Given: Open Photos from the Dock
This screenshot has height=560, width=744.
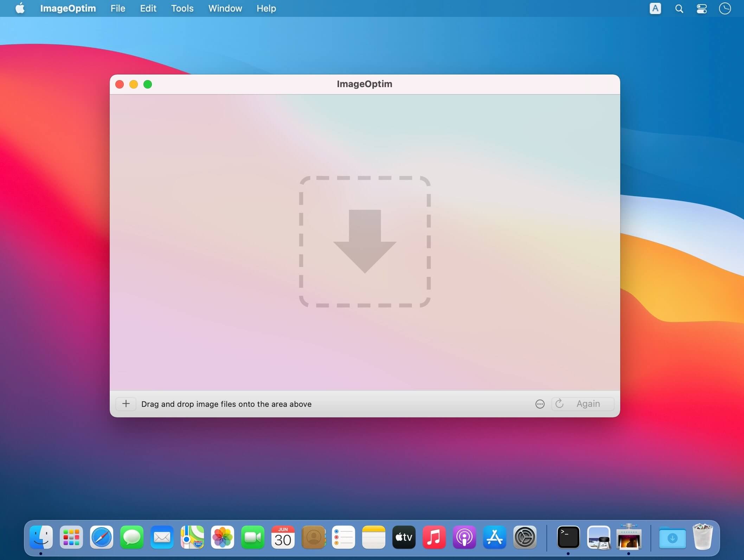Looking at the screenshot, I should [x=223, y=537].
